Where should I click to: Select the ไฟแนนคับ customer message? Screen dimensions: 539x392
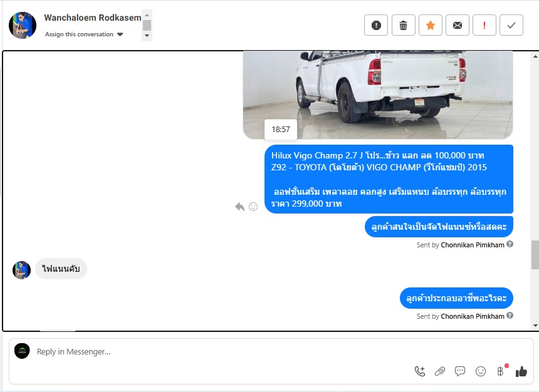click(x=61, y=268)
